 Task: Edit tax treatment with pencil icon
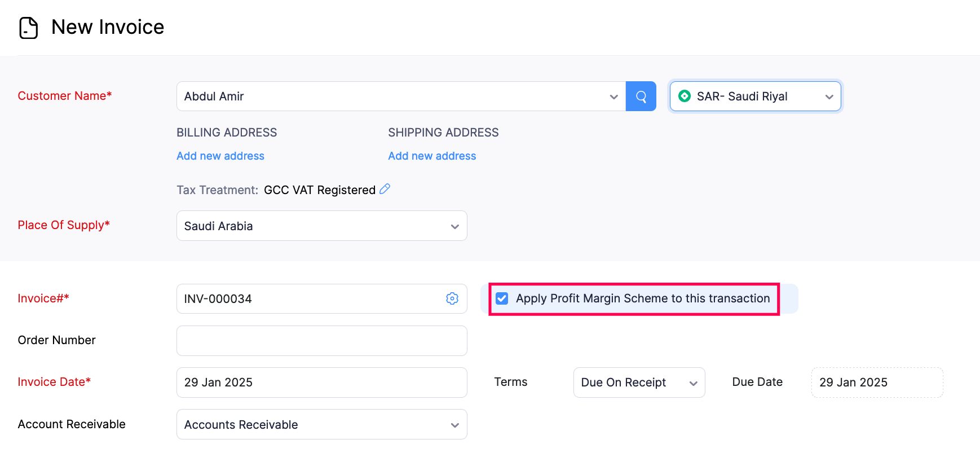tap(385, 189)
